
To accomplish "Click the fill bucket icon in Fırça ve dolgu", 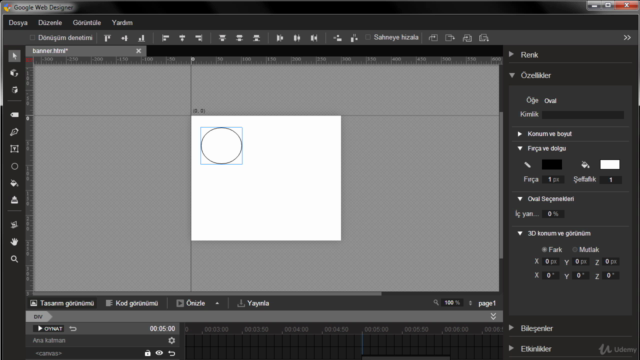I will click(x=585, y=164).
